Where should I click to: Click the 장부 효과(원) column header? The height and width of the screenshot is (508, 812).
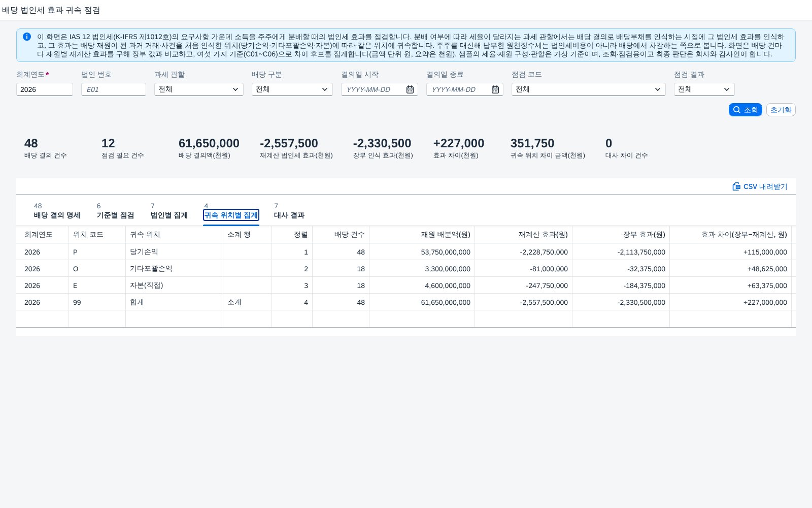[x=621, y=234]
